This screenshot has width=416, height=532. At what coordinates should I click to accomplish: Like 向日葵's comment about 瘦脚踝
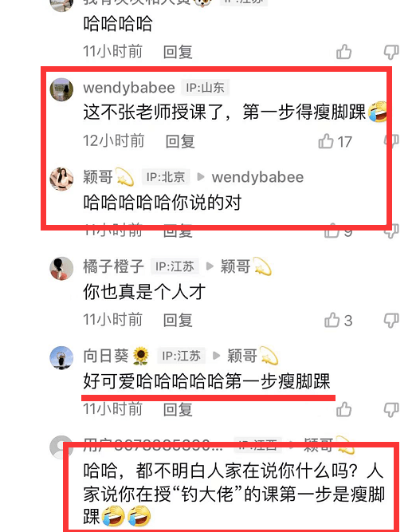pyautogui.click(x=343, y=409)
